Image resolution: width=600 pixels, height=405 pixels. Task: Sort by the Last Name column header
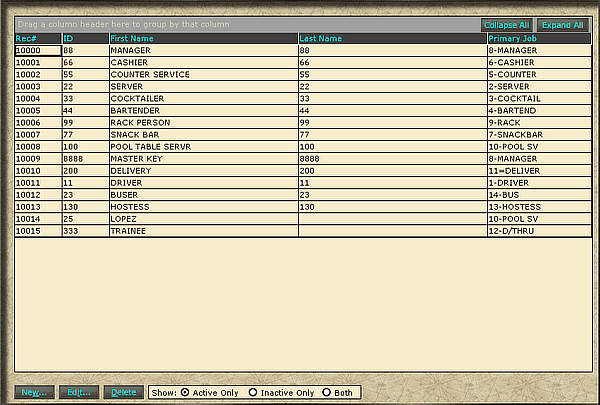(393, 38)
